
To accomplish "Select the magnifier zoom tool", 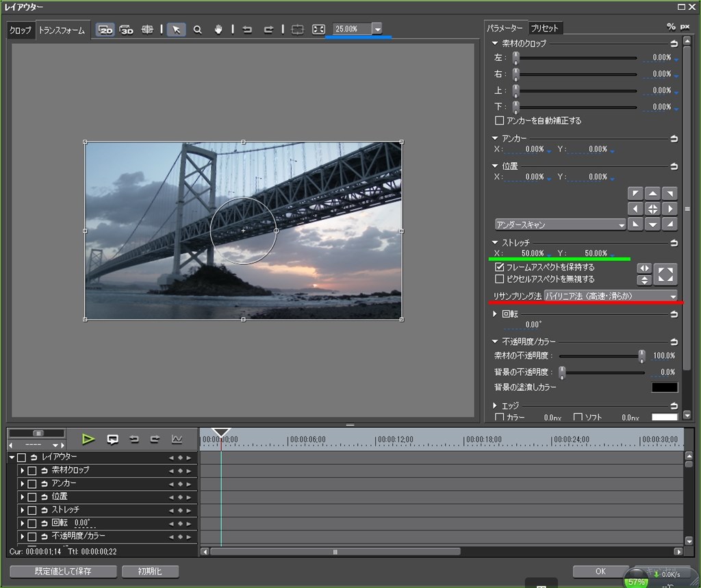I will [x=197, y=29].
